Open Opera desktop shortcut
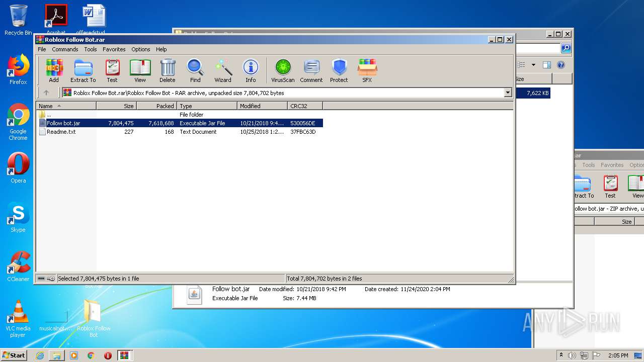Viewport: 644px width, 362px height. tap(18, 168)
